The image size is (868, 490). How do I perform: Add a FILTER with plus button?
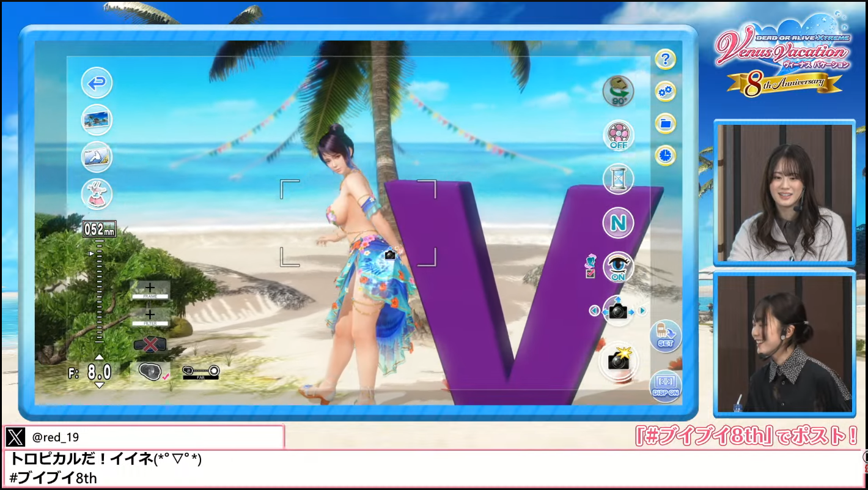point(150,317)
